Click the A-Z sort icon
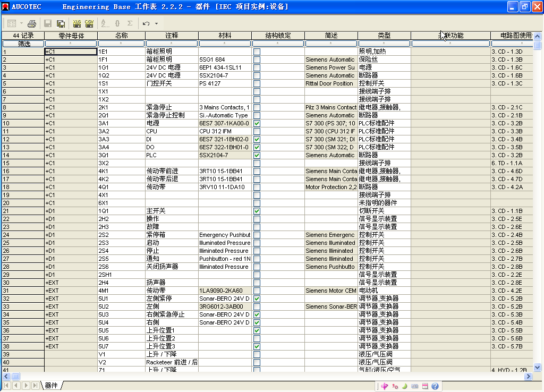The image size is (544, 392). pyautogui.click(x=105, y=23)
